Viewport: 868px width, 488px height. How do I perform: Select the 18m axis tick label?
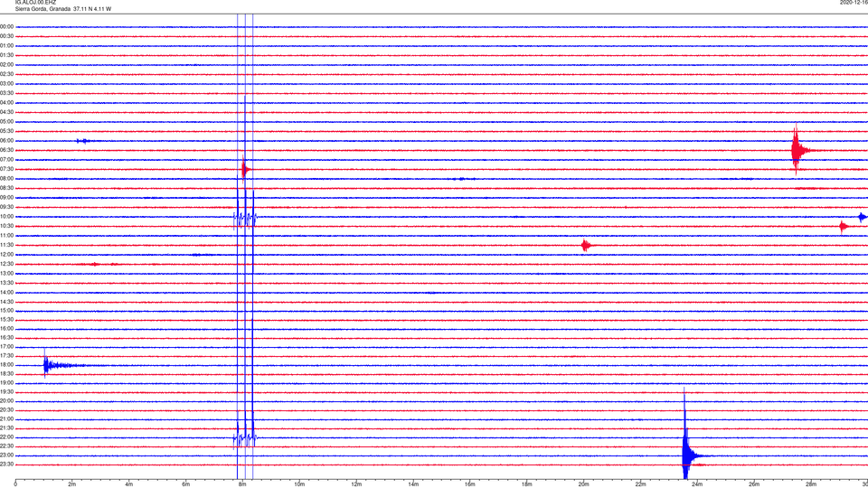(x=527, y=484)
